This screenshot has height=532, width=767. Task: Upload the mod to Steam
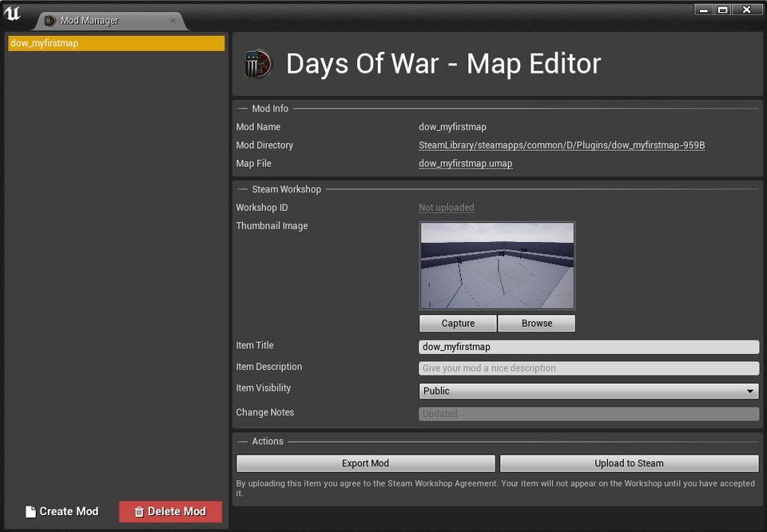tap(629, 463)
